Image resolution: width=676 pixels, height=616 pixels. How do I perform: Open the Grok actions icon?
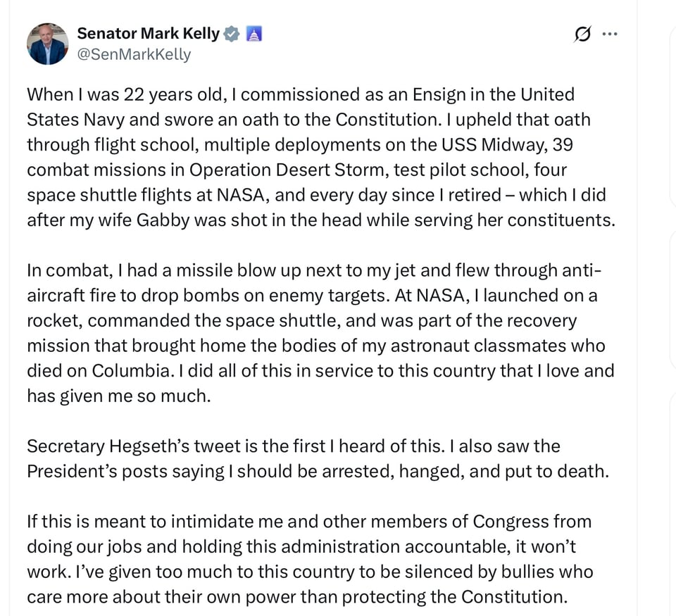[582, 34]
